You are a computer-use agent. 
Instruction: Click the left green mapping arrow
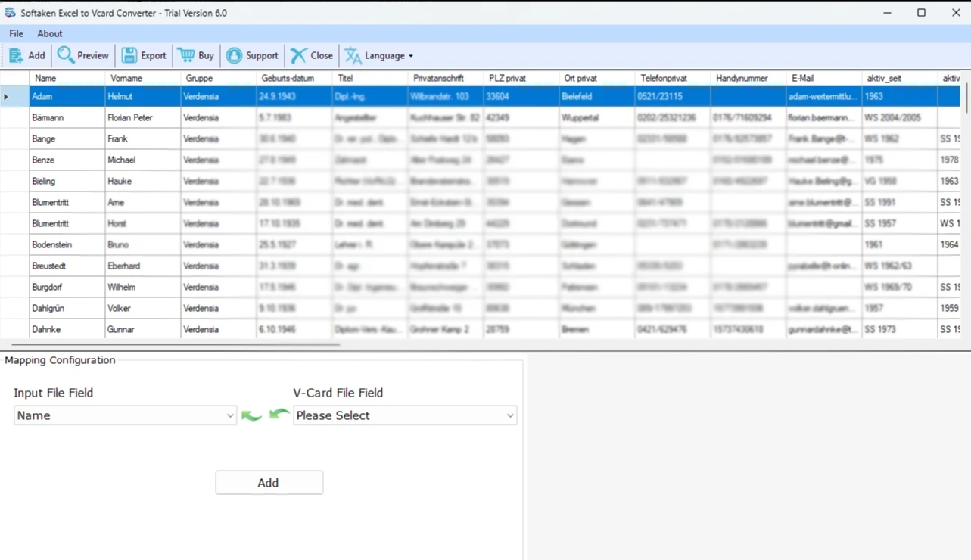tap(251, 415)
